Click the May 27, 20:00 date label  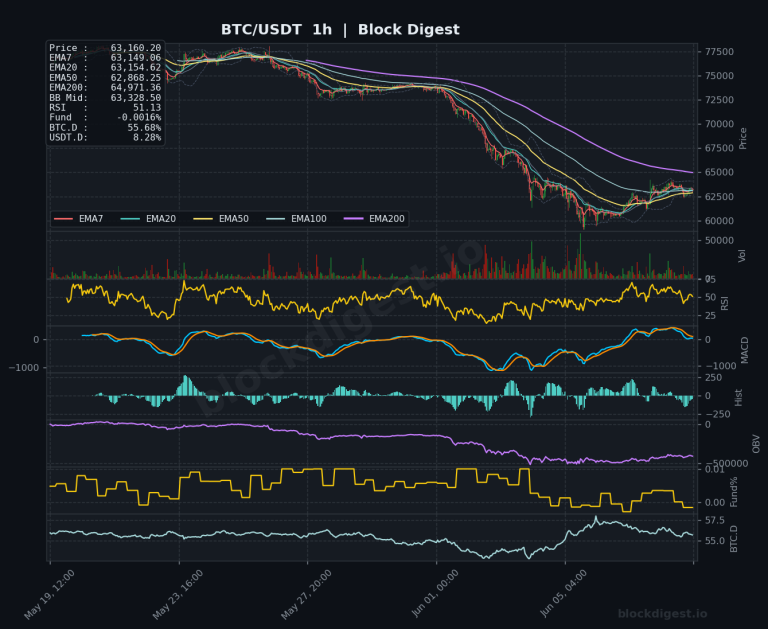[306, 595]
